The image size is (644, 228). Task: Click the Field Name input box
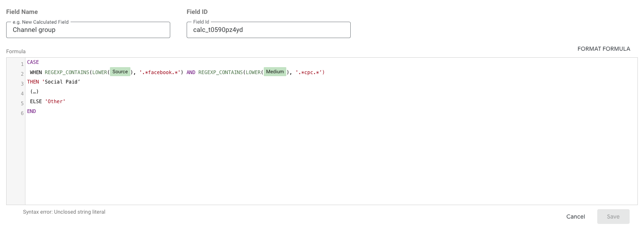tap(88, 30)
